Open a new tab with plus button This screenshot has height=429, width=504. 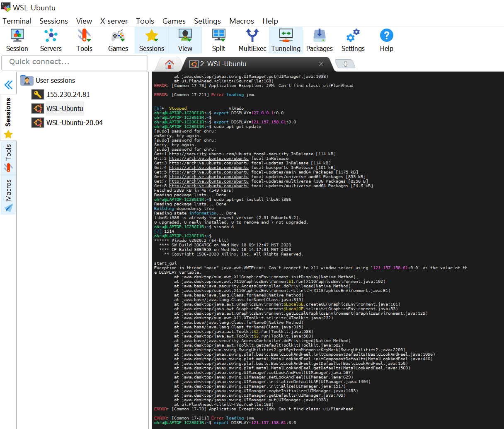[345, 64]
